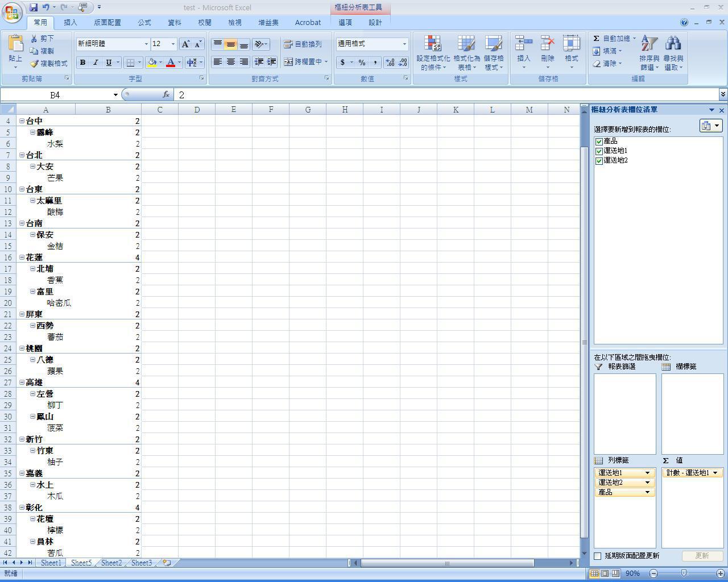Apply the yellow fill color
728x582 pixels.
coord(152,63)
